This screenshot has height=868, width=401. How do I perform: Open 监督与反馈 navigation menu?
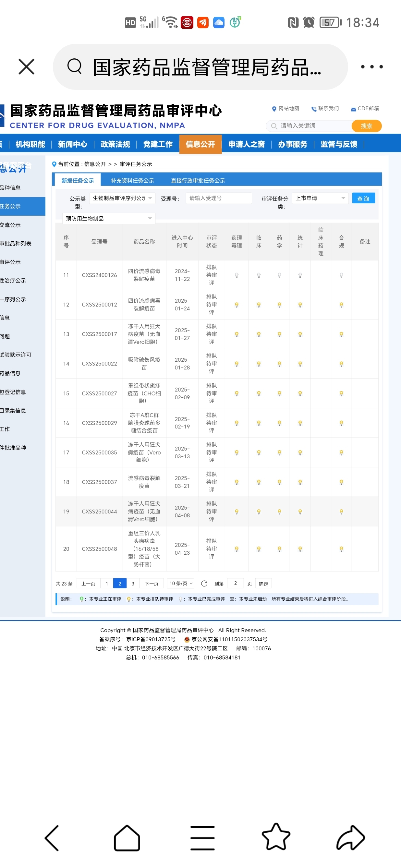(x=339, y=144)
